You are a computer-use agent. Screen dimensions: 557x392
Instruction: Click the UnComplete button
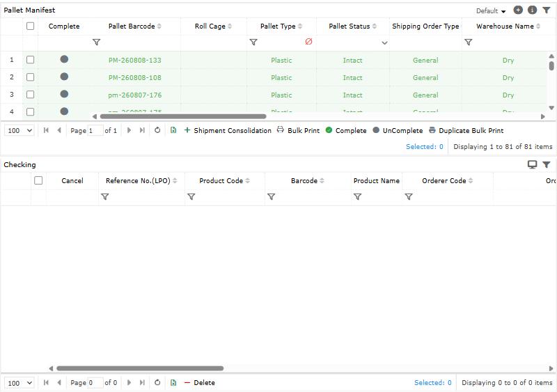click(x=398, y=130)
